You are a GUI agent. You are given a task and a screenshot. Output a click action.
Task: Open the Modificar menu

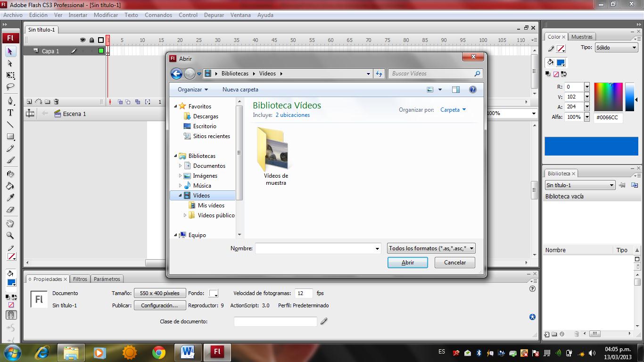coord(106,15)
